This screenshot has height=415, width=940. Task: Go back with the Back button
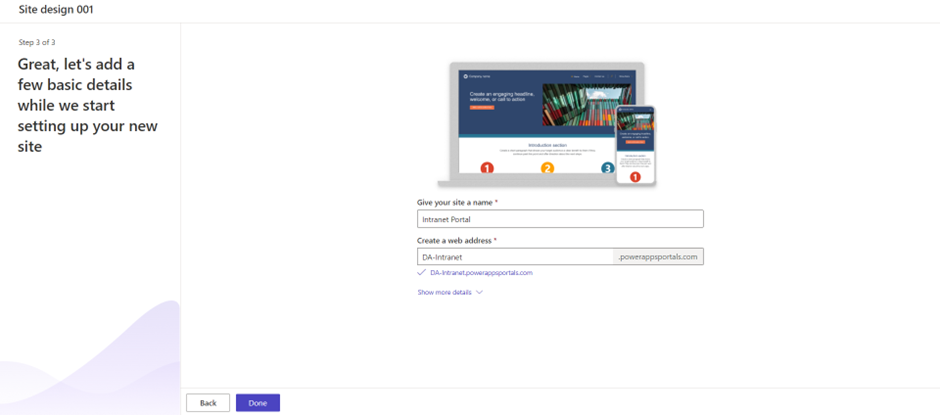208,403
